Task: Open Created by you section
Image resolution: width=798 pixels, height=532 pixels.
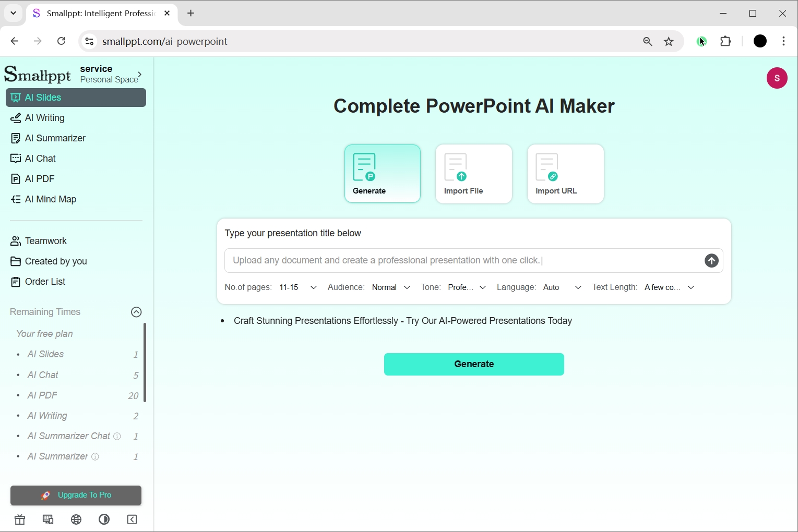Action: click(x=55, y=261)
